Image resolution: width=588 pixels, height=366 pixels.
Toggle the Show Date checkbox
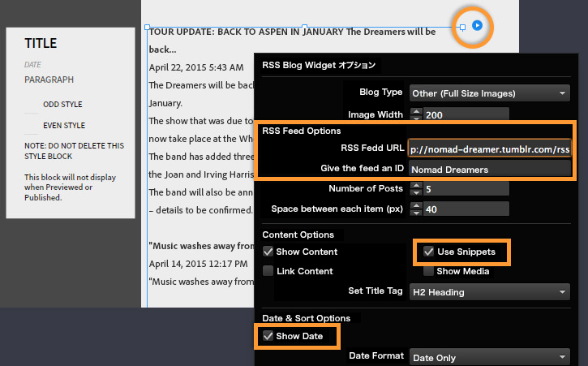268,336
